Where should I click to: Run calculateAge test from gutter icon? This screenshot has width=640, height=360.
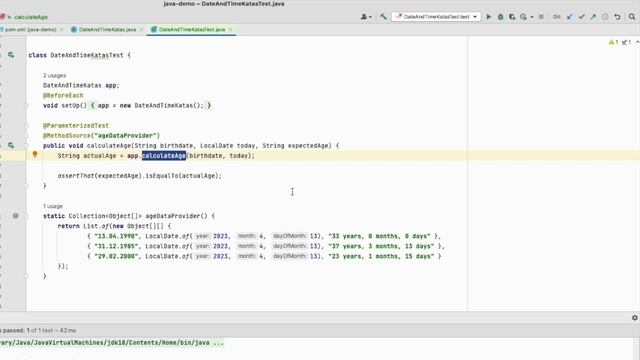(11, 145)
